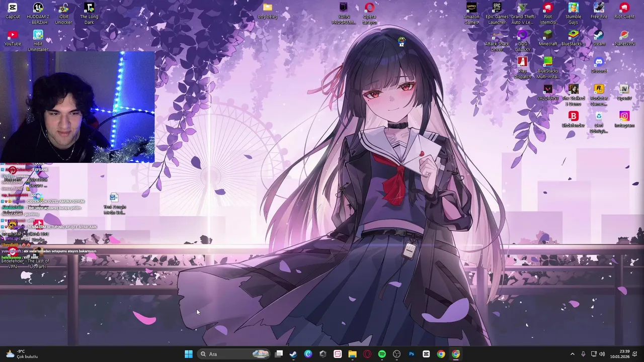Select the HiBit Uninstaller desktop icon
Screen dimensions: 644x362
38,41
